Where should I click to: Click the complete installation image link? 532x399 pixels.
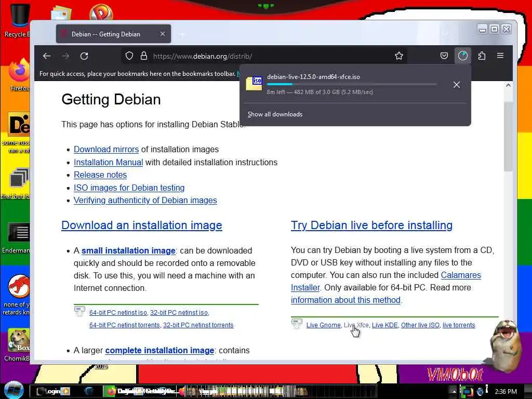[x=159, y=351]
